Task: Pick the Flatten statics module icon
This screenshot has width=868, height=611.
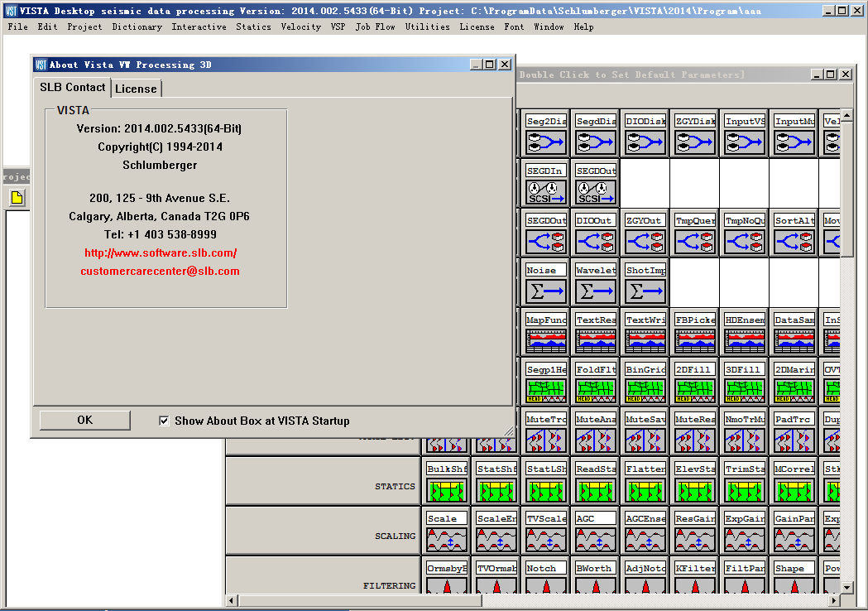Action: [x=645, y=490]
